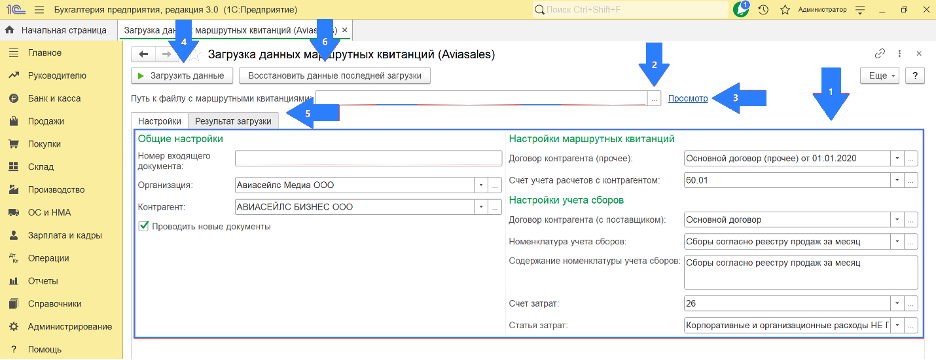
Task: Click the Начальная страница home icon
Action: [x=9, y=30]
